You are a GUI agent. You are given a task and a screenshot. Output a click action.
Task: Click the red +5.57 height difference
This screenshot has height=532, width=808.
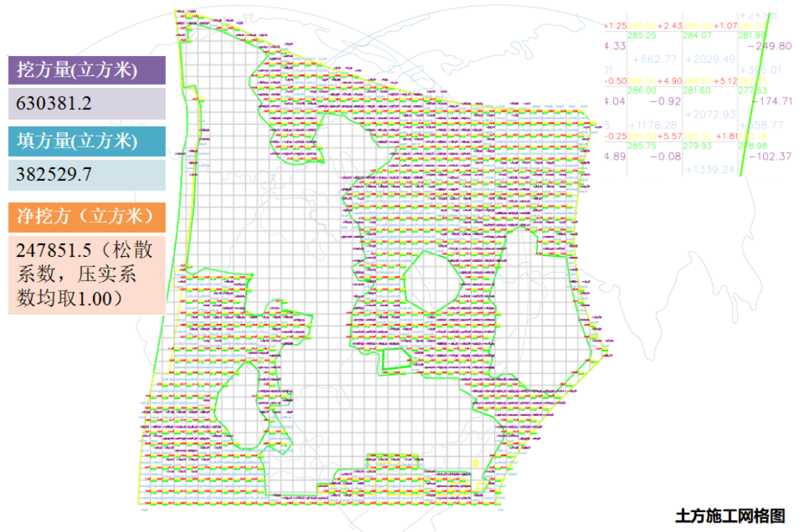[x=669, y=137]
